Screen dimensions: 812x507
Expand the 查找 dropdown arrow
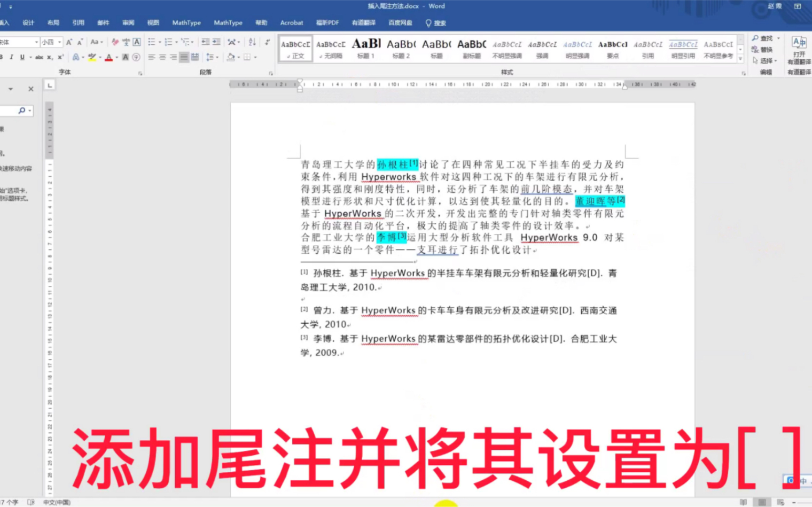(778, 38)
